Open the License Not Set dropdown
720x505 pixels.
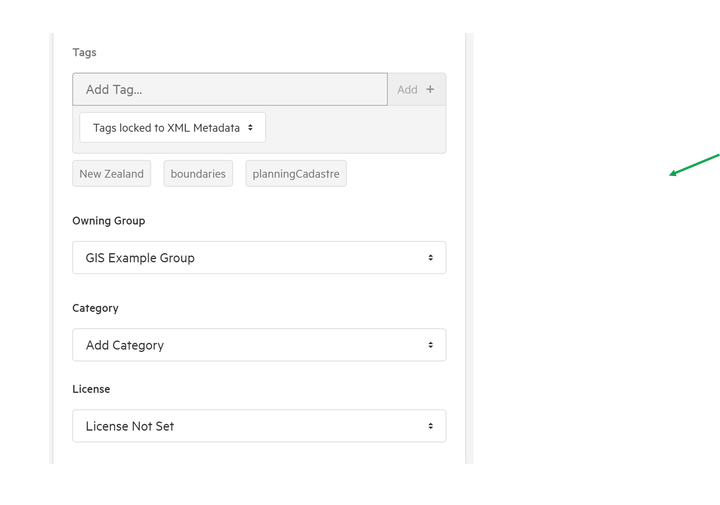pos(259,426)
